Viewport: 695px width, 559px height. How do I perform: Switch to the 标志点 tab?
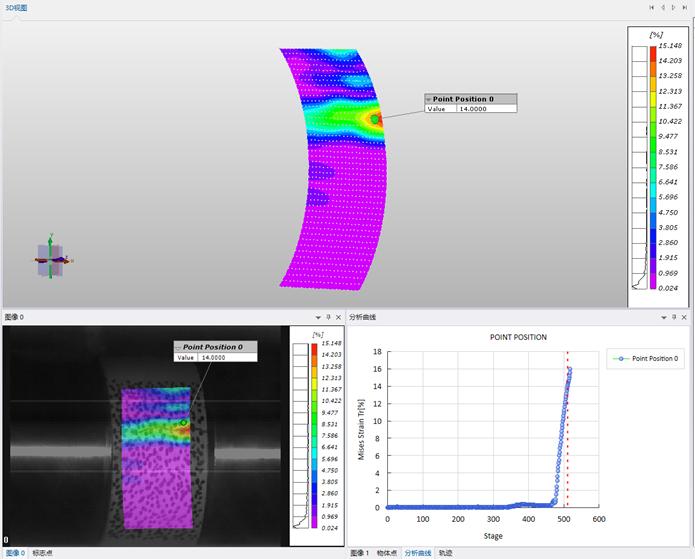point(43,552)
